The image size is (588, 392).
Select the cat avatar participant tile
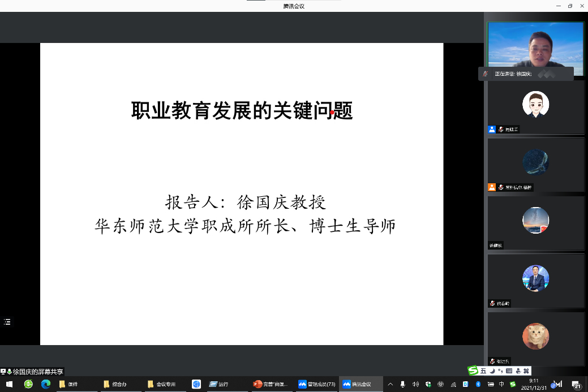point(535,339)
